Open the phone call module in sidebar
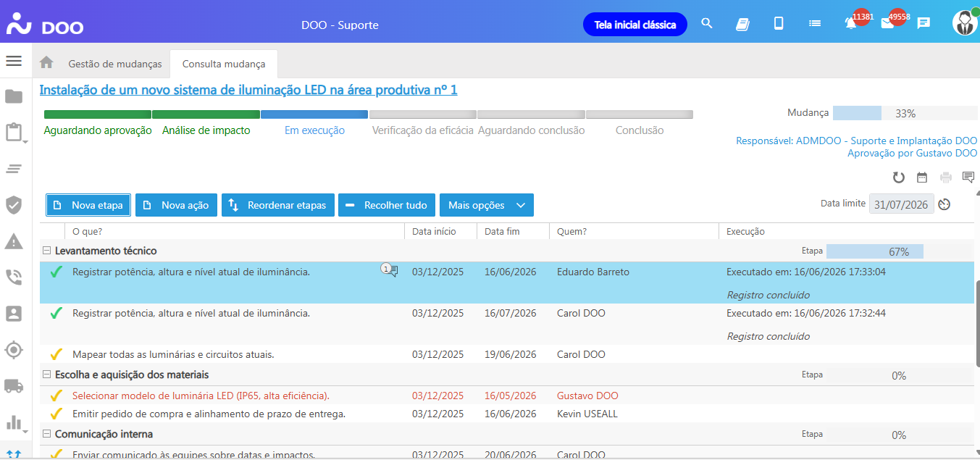Screen dimensions: 980x460 13,277
